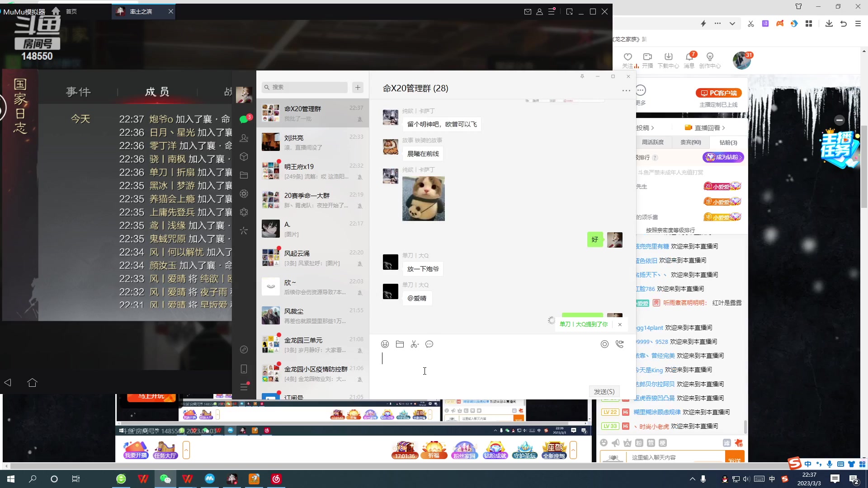Open the Douyu 关注 heart icon
The height and width of the screenshot is (488, 868).
(x=628, y=60)
